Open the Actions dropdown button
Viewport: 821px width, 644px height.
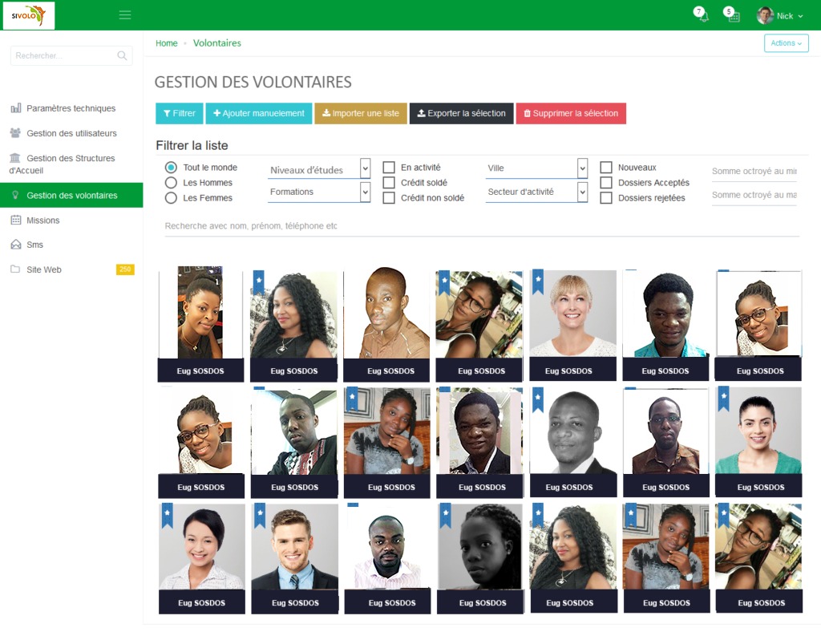pyautogui.click(x=786, y=43)
